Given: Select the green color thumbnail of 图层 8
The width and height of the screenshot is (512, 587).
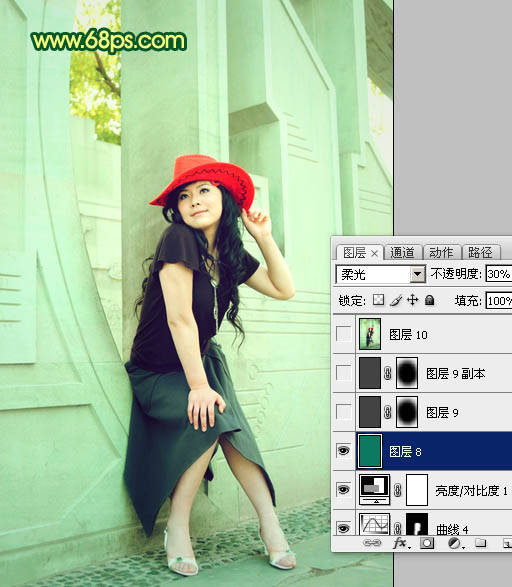Looking at the screenshot, I should pos(370,451).
